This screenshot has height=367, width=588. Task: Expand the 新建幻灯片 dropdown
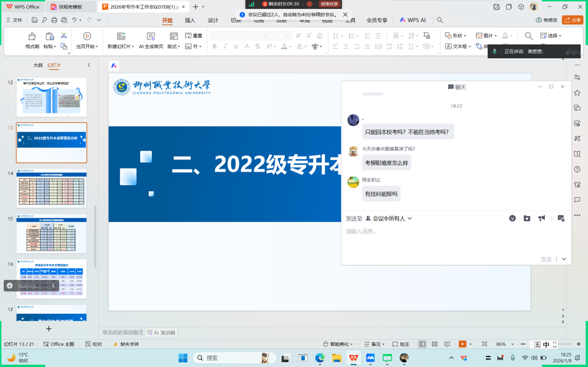pos(121,46)
